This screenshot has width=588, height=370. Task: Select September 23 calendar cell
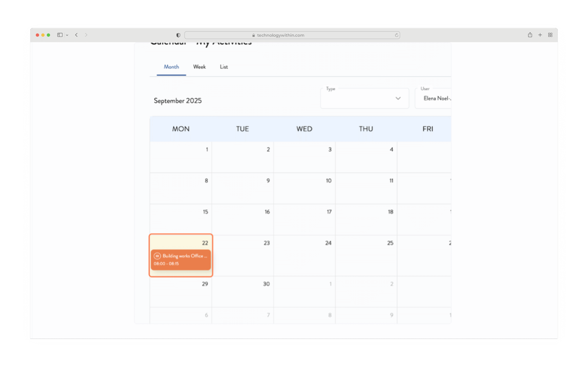click(x=243, y=255)
